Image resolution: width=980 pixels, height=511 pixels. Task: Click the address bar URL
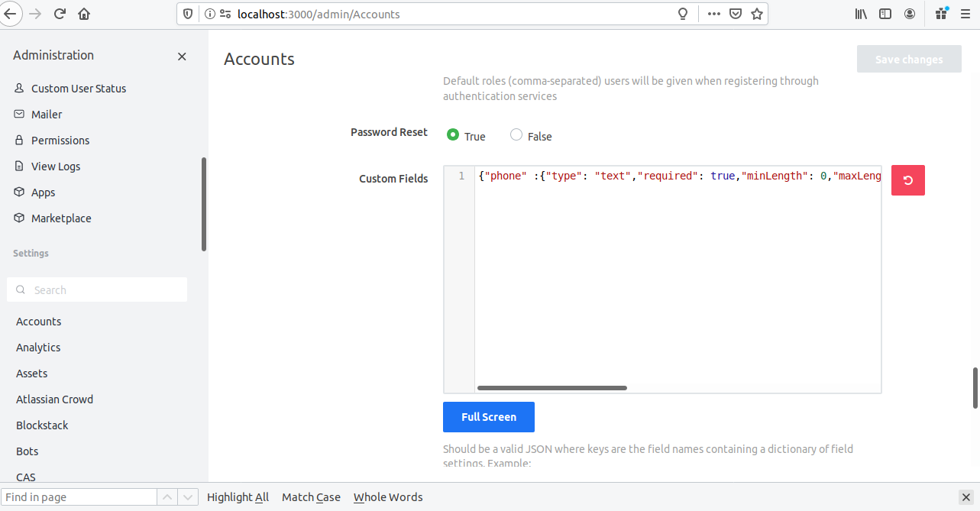point(319,14)
